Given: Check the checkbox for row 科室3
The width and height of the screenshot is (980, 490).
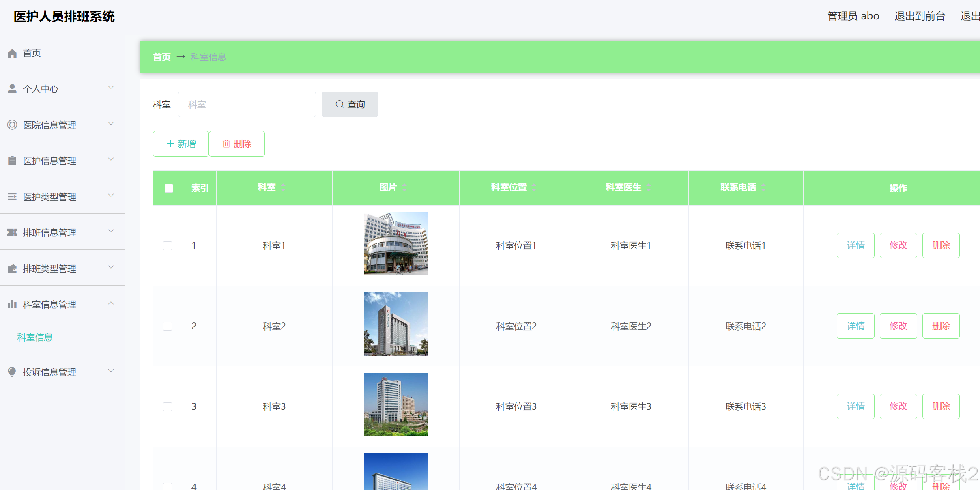Looking at the screenshot, I should coord(168,407).
